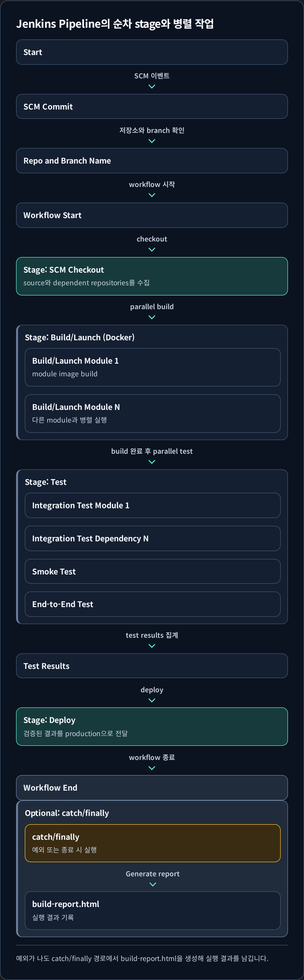Image resolution: width=304 pixels, height=980 pixels.
Task: Click the chevron below 저장소와 branch 확인
Action: pyautogui.click(x=152, y=141)
